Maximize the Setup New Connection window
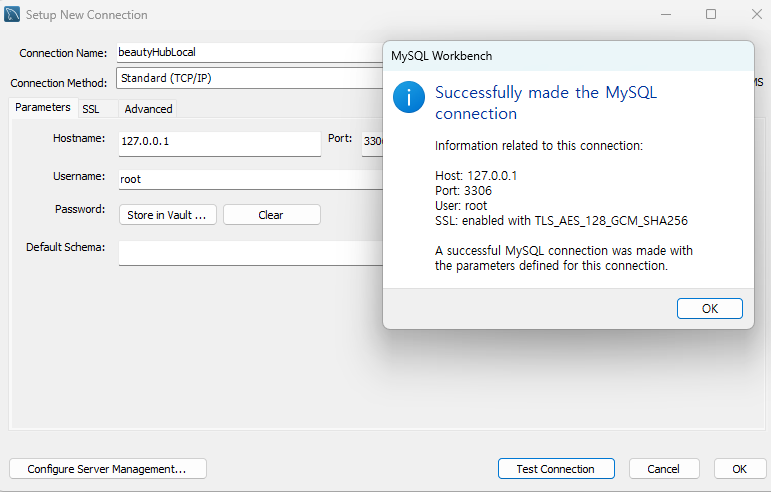The image size is (771, 492). (x=711, y=14)
